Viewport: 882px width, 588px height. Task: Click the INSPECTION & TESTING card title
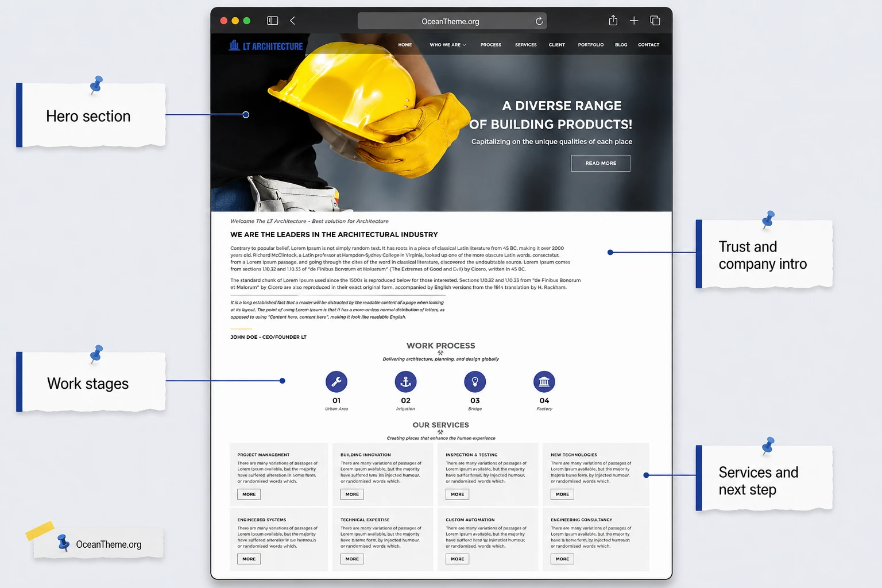click(471, 455)
